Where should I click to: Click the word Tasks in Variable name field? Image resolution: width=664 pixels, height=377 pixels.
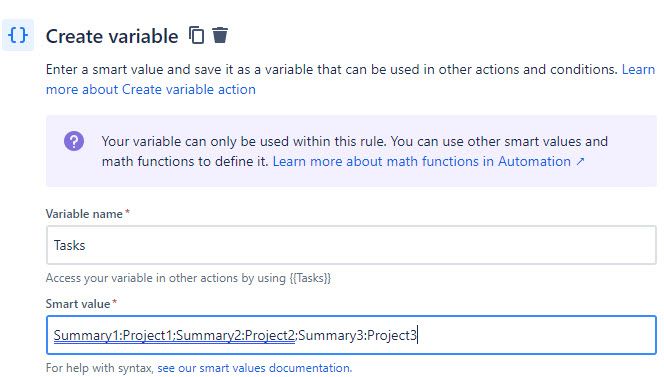(x=69, y=245)
